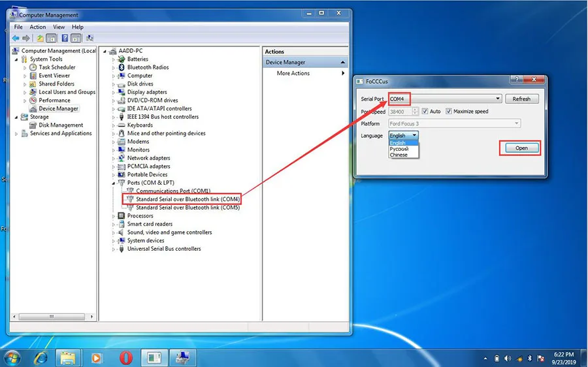Choose Chinese in the language list
Screen dimensions: 588x367
click(399, 155)
